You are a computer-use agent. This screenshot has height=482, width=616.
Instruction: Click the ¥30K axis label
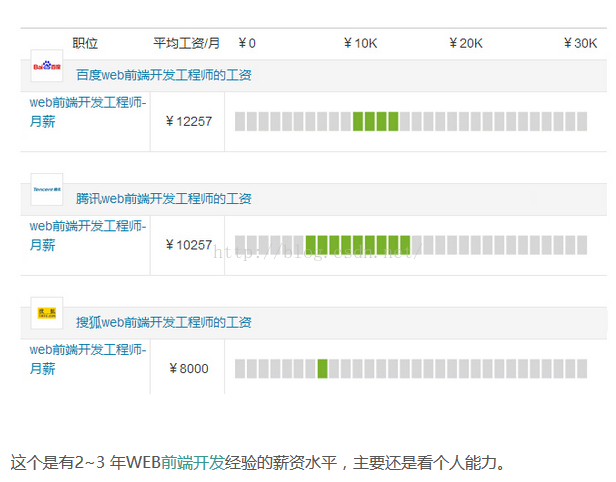pyautogui.click(x=580, y=43)
